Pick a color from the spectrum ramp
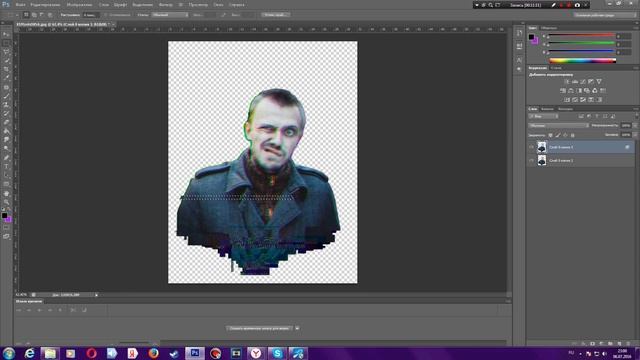Image resolution: width=640 pixels, height=360 pixels. 582,61
